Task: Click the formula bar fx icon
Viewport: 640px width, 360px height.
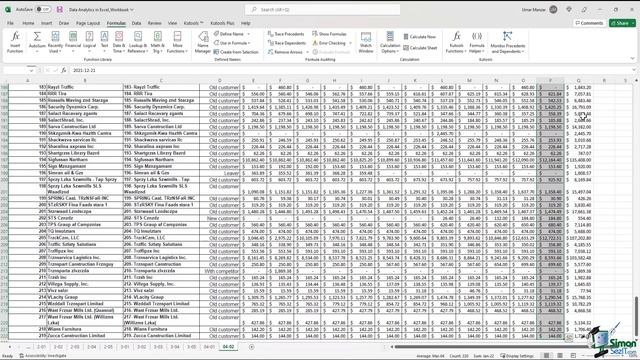Action: coord(64,70)
